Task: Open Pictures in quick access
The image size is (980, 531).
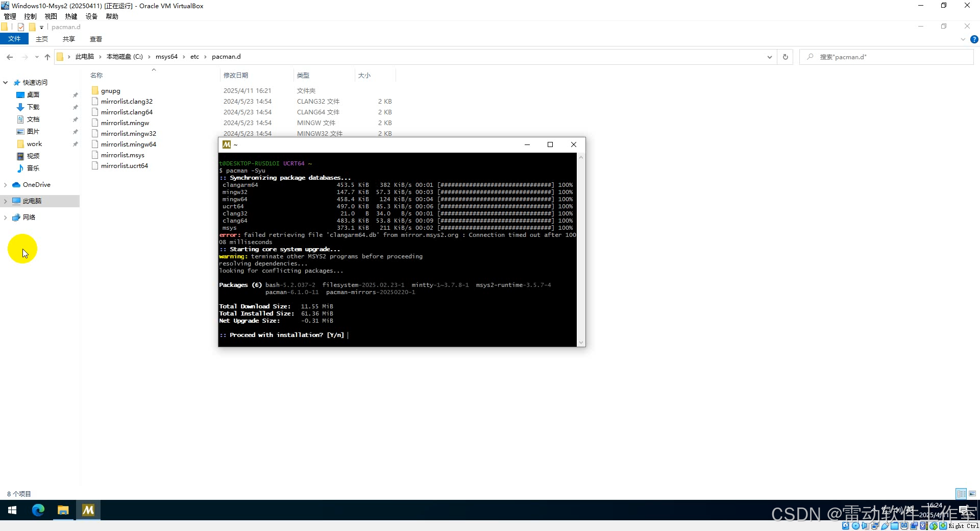Action: point(33,131)
